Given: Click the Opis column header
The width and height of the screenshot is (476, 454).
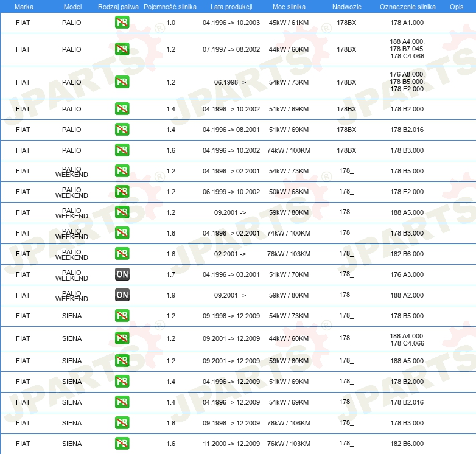Looking at the screenshot, I should pos(457,7).
